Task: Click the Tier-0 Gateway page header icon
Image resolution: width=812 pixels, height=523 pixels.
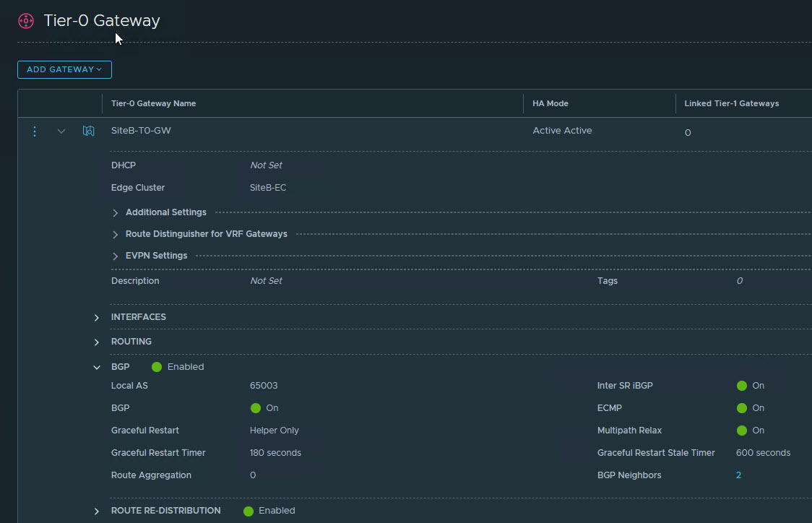Action: 26,21
